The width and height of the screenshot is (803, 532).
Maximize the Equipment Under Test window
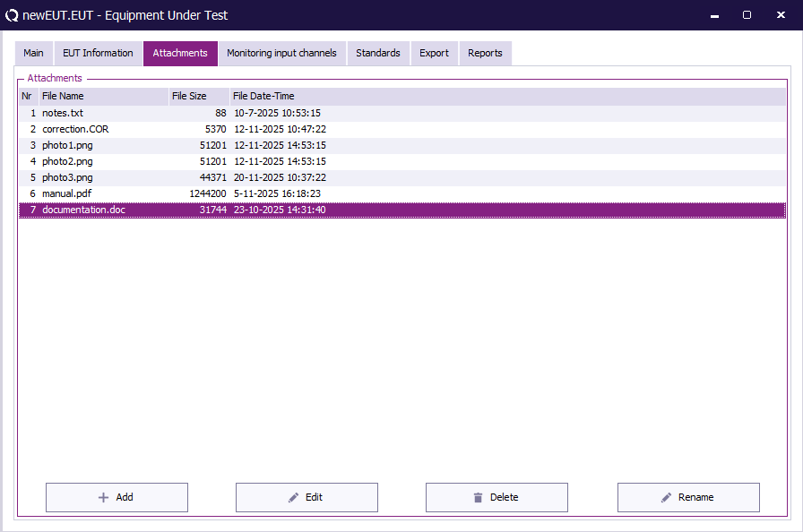[x=747, y=15]
